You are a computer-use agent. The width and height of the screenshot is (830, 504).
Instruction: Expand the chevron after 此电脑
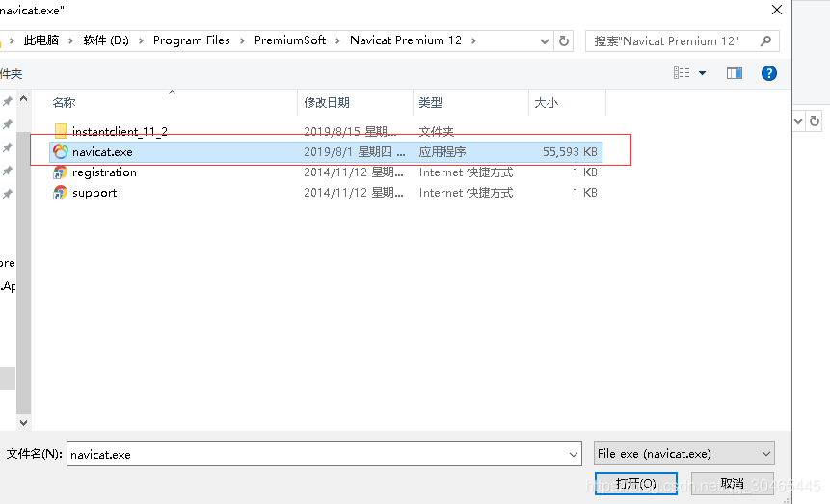[x=70, y=40]
